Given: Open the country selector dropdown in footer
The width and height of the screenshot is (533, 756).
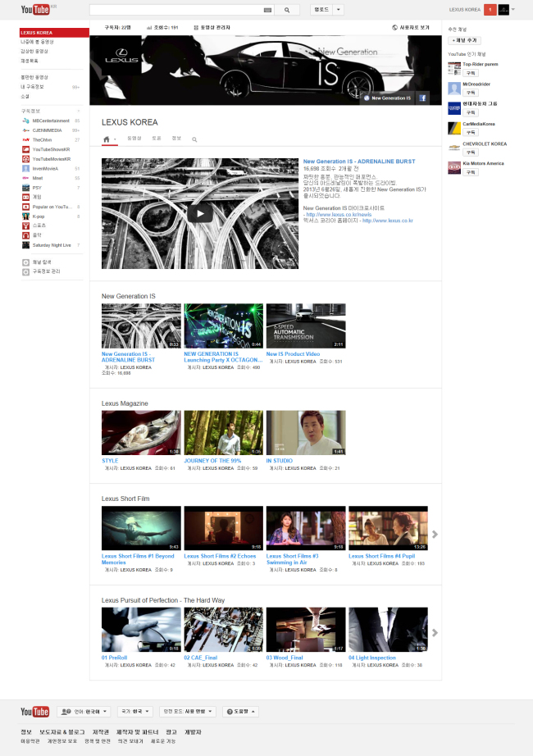Looking at the screenshot, I should tap(134, 711).
